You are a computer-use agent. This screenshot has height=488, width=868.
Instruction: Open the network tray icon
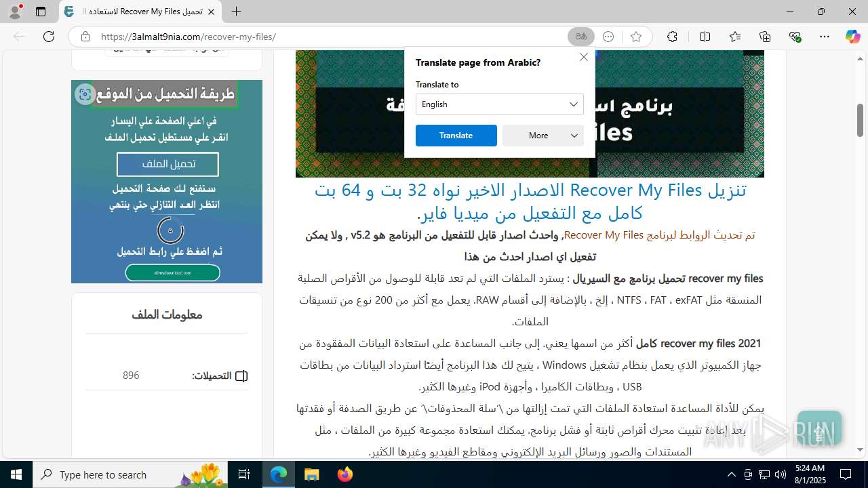pyautogui.click(x=764, y=474)
